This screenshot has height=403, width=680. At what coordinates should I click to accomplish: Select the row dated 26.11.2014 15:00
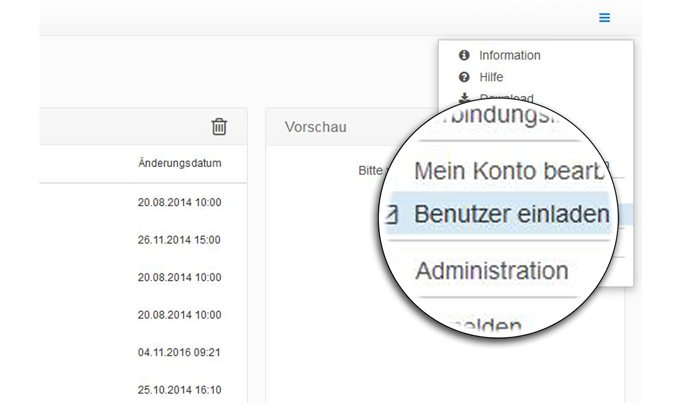(x=143, y=239)
